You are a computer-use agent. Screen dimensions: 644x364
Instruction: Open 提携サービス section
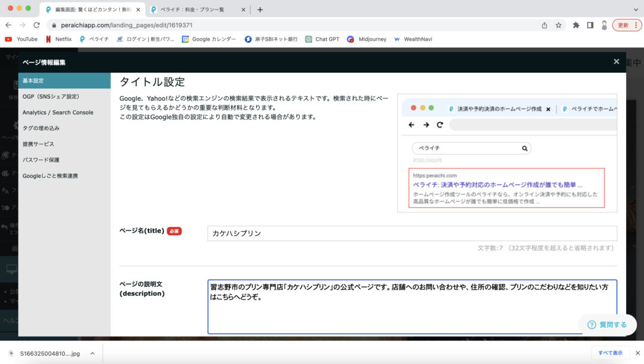[64, 144]
